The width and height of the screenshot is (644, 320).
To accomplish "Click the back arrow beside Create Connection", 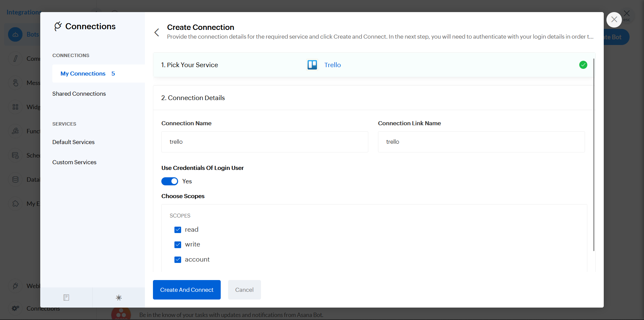I will [x=157, y=32].
